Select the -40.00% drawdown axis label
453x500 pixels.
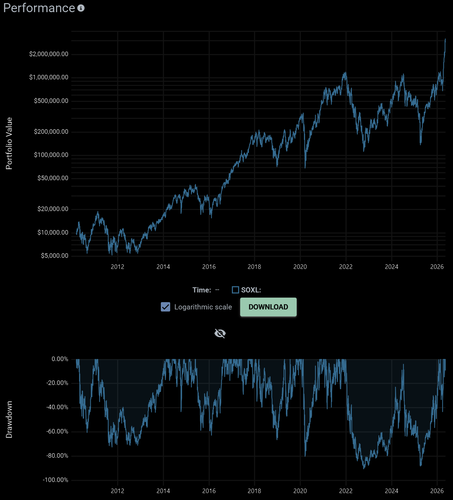[57, 407]
